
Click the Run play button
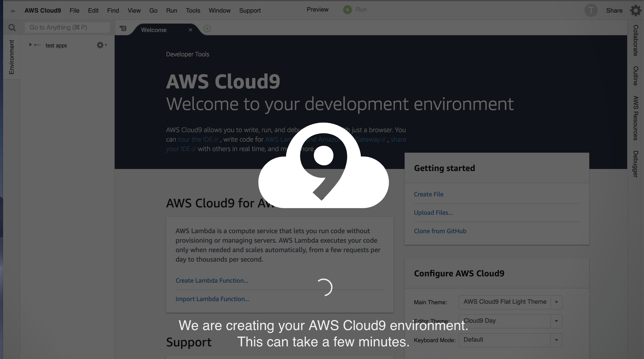[x=347, y=9]
